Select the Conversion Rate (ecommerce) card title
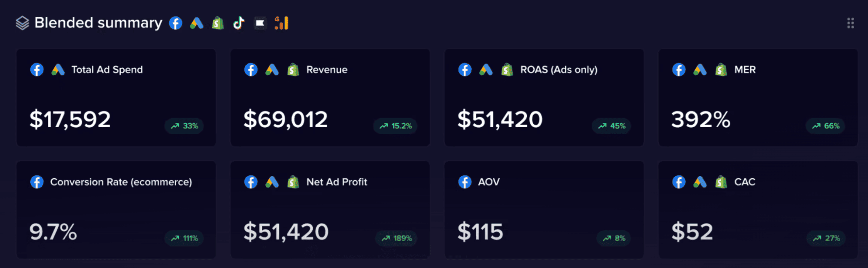This screenshot has width=868, height=268. (121, 182)
